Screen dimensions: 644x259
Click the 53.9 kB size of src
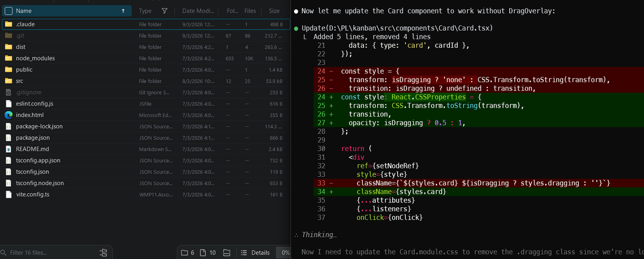click(274, 81)
